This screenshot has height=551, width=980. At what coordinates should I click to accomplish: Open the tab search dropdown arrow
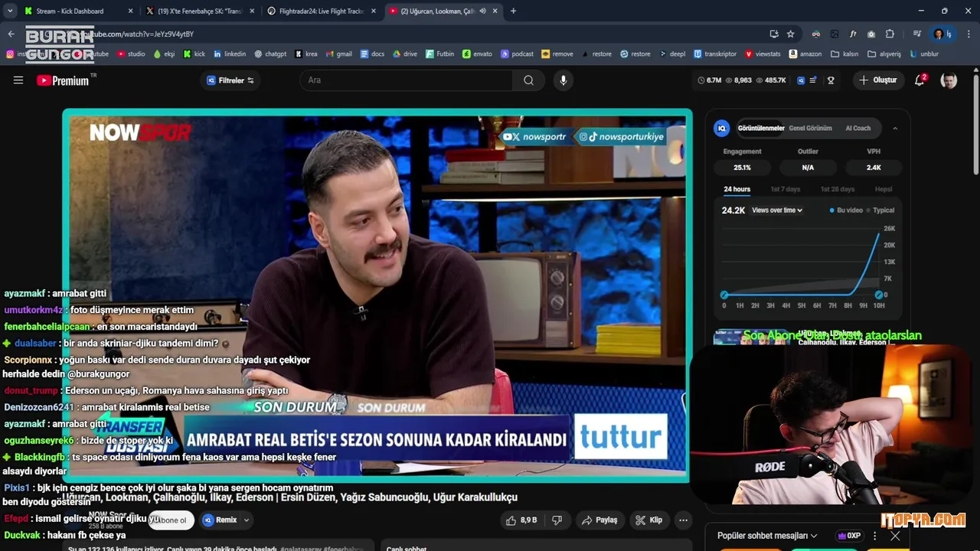point(11,11)
